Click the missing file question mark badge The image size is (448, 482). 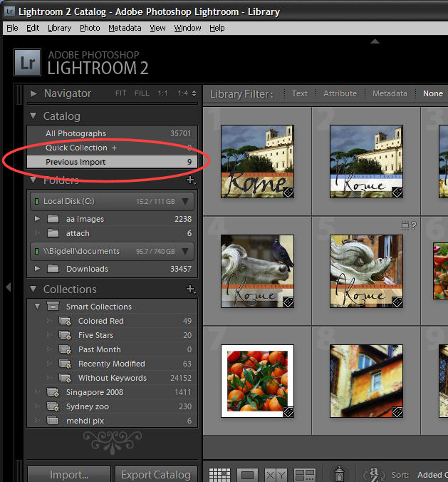tap(413, 226)
